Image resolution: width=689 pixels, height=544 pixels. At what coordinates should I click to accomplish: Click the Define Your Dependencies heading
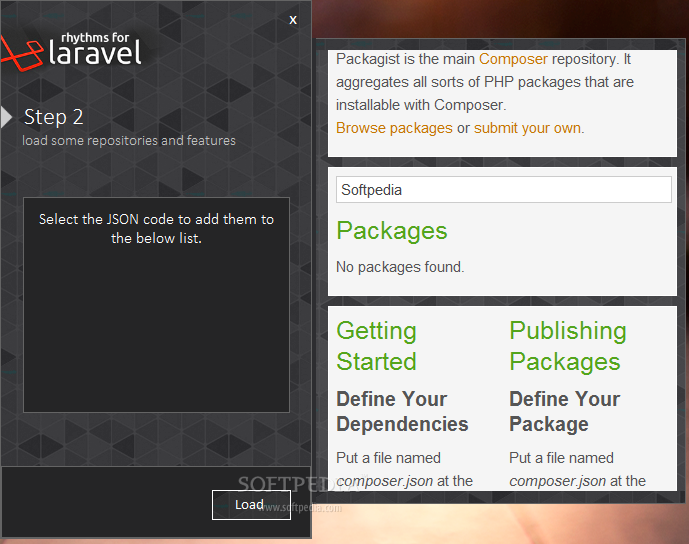tap(402, 412)
